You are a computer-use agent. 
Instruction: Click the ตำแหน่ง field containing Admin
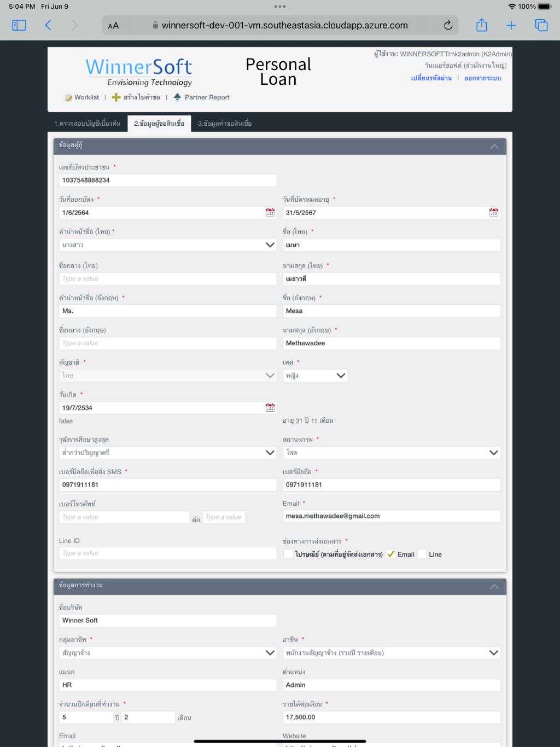(x=392, y=685)
